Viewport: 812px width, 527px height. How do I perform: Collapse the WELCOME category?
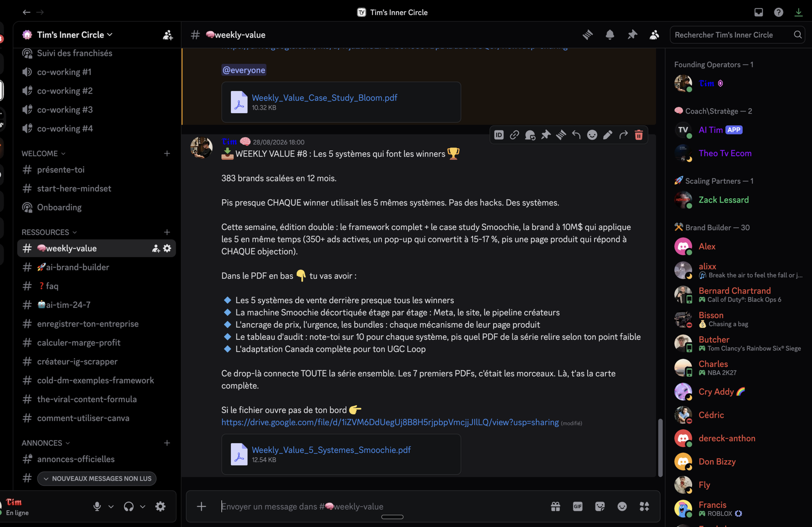click(x=44, y=153)
